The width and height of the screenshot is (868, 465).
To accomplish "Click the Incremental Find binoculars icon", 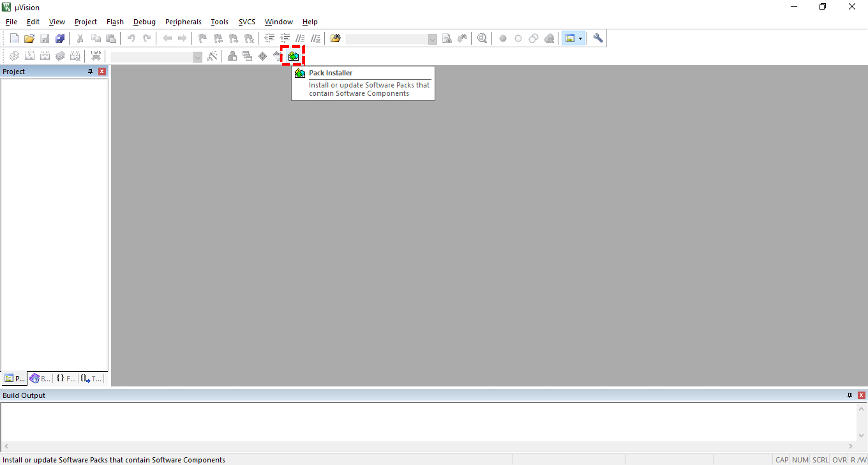I will (x=462, y=39).
